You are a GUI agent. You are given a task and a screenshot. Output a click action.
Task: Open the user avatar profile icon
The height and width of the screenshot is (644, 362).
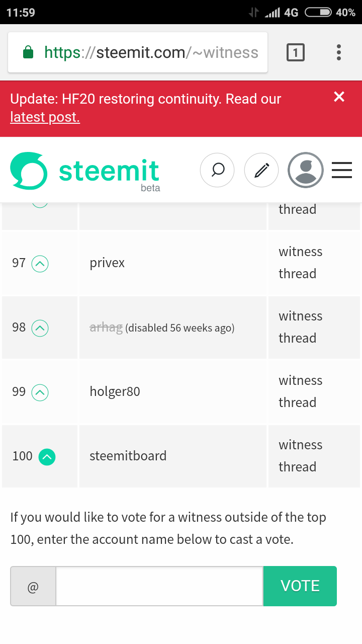coord(305,170)
